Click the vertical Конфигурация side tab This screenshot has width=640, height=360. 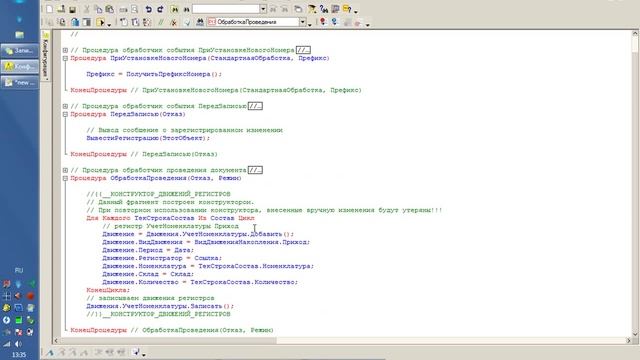coord(45,56)
